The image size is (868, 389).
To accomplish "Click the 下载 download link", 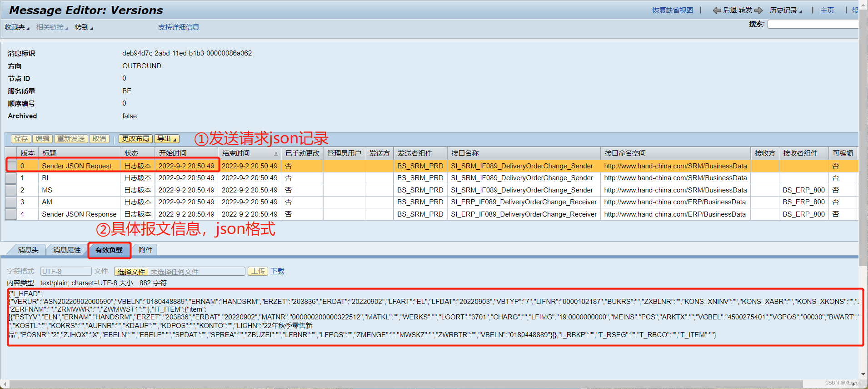I will [277, 271].
